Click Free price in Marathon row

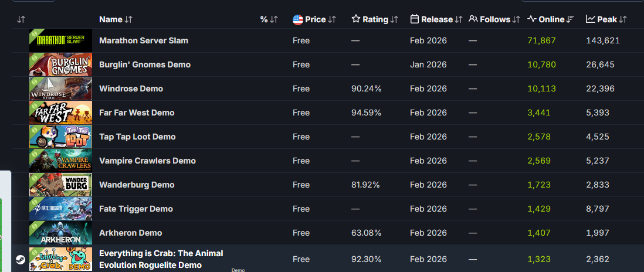coord(301,40)
